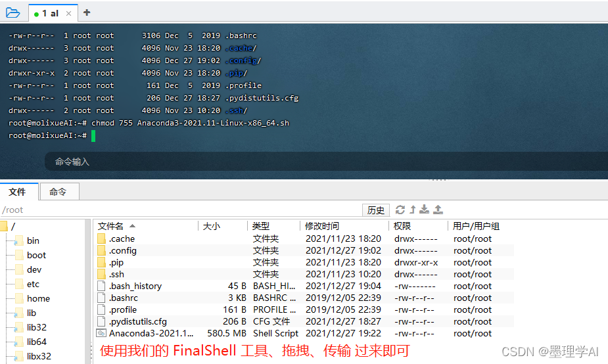This screenshot has width=608, height=364.
Task: Select the .bashrc file in list
Action: click(x=304, y=298)
